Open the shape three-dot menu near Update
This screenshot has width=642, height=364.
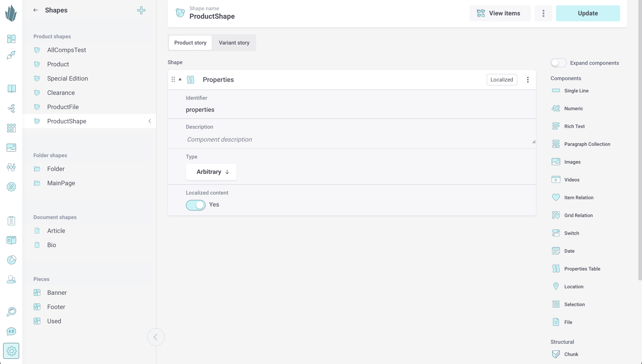tap(543, 13)
